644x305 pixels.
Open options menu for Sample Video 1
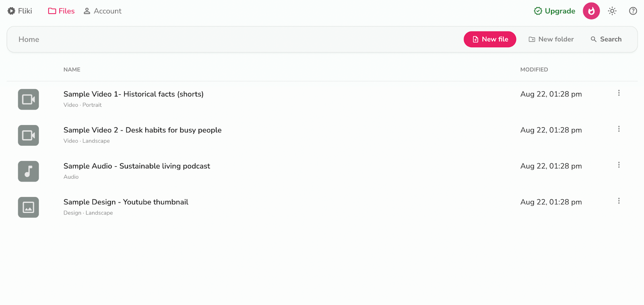(x=619, y=93)
